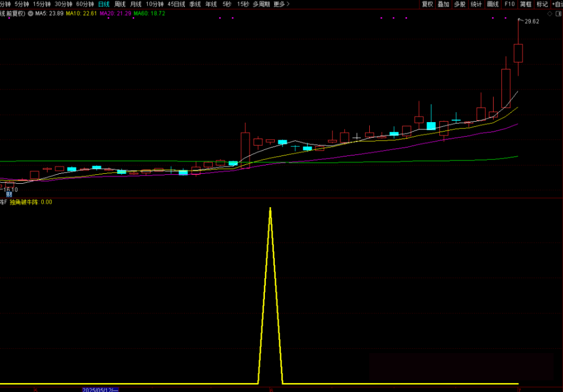Switch to 日线 daily chart period

click(104, 4)
